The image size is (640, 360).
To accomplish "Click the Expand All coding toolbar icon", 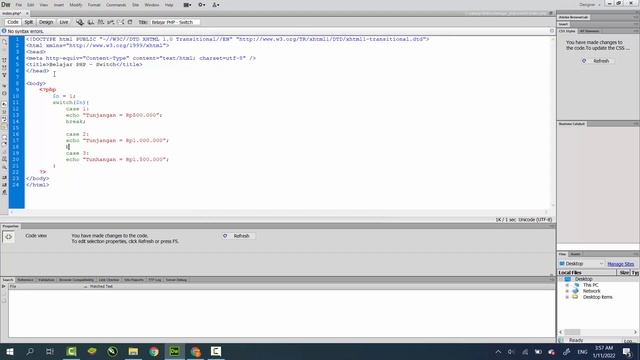I will 4,75.
